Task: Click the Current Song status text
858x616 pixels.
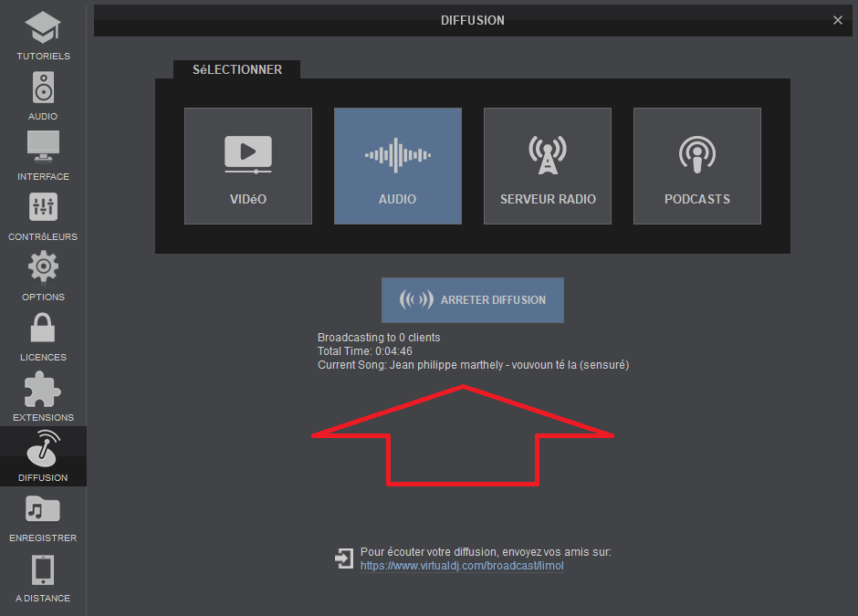Action: (x=473, y=365)
